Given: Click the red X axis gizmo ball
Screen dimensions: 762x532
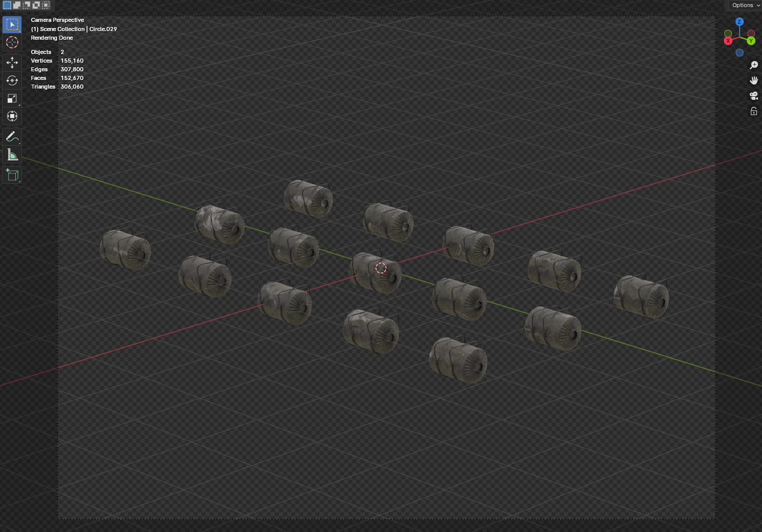Looking at the screenshot, I should [x=728, y=41].
